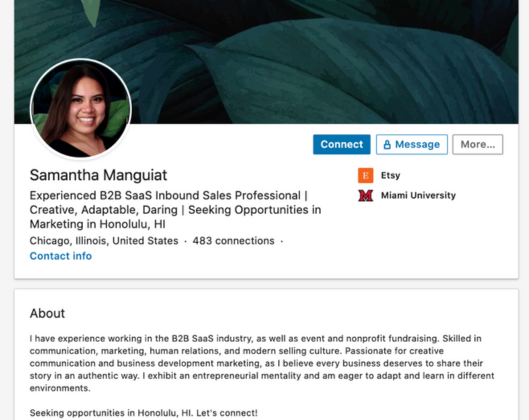The width and height of the screenshot is (529, 420).
Task: Click the 483 connections text
Action: 233,241
